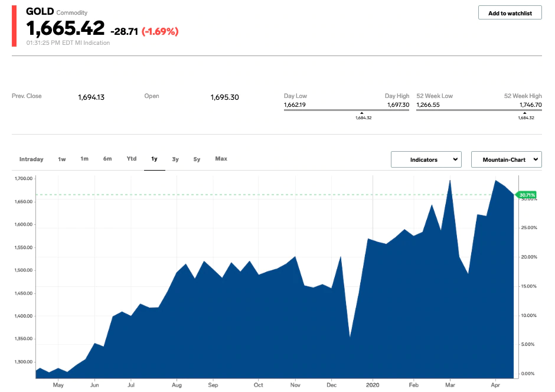Switch to the 1w chart range
The width and height of the screenshot is (555, 392).
tap(62, 159)
